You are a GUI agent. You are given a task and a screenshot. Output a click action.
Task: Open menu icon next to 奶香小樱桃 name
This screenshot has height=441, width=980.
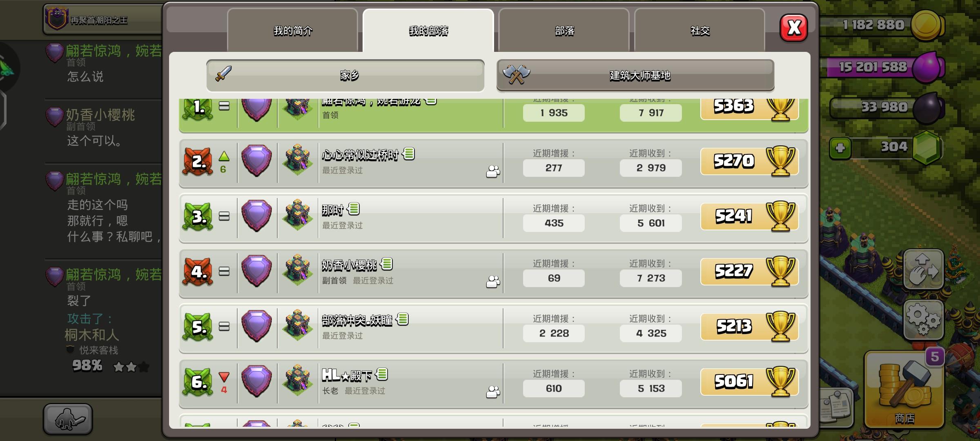(387, 264)
